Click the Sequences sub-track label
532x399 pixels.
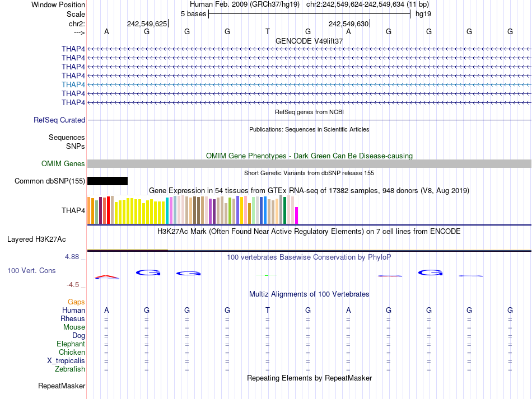[67, 137]
